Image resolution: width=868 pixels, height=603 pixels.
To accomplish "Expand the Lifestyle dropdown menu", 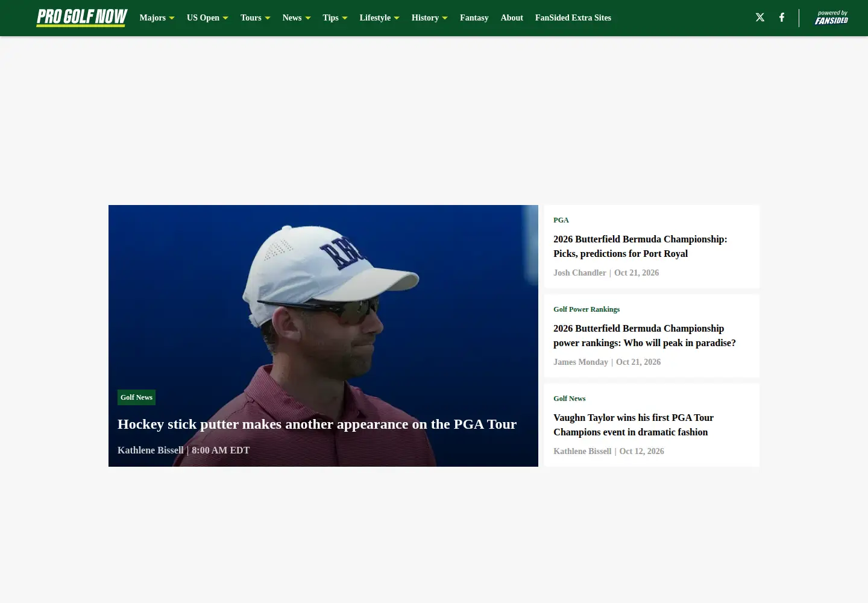I will [x=380, y=18].
